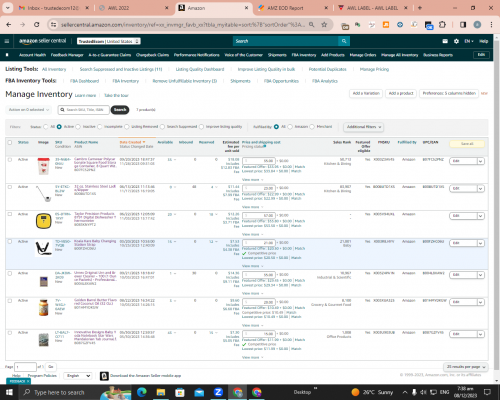Open the EN language dropdown in header

[469, 41]
